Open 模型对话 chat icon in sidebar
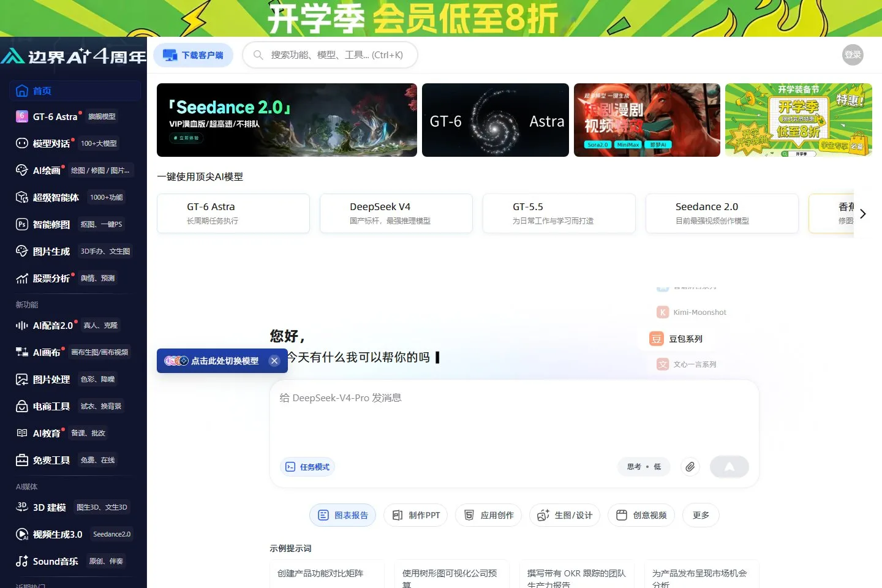 coord(22,143)
